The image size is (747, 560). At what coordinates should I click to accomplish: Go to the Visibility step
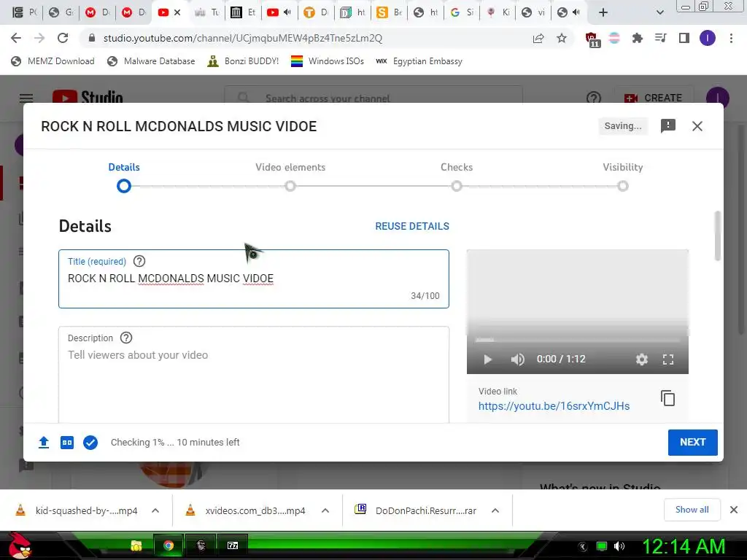[623, 177]
